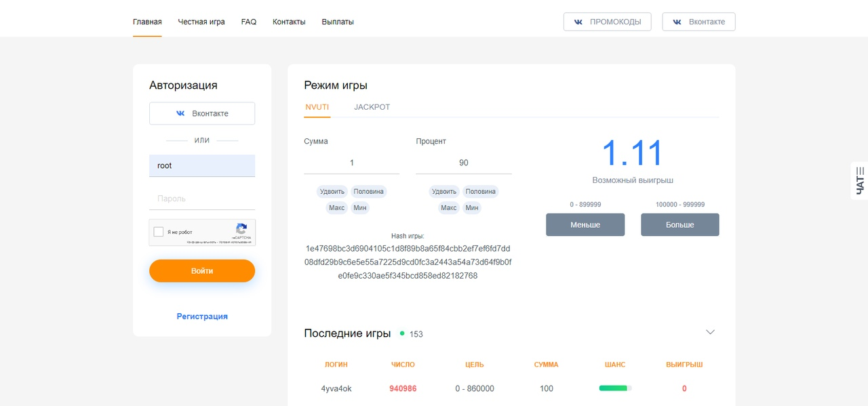
Task: Open the Честная игра menu page
Action: click(x=201, y=22)
